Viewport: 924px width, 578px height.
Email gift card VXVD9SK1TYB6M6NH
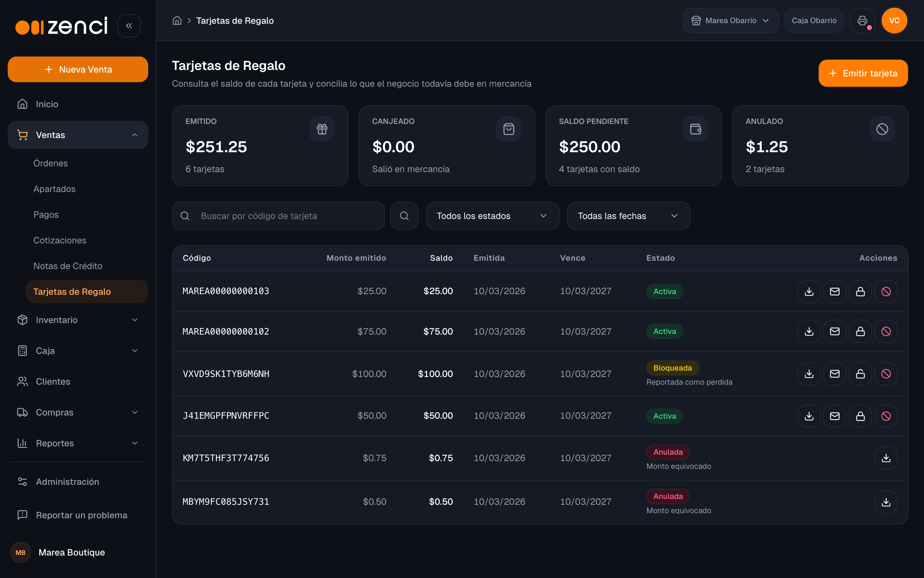835,374
